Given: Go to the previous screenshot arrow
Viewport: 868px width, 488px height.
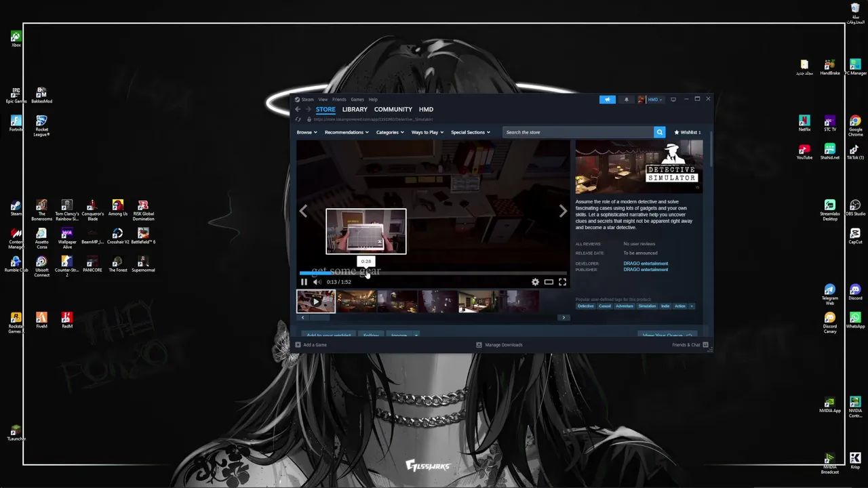Looking at the screenshot, I should coord(303,211).
